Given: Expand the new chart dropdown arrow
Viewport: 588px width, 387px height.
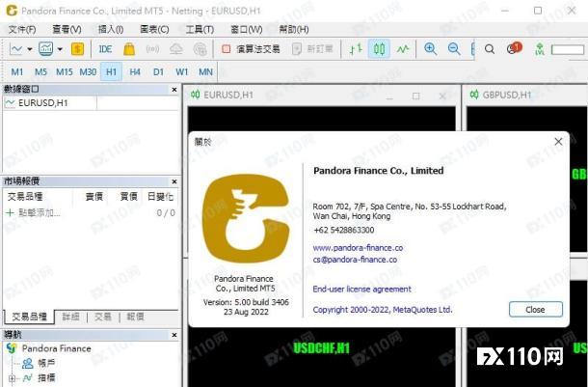Looking at the screenshot, I should pyautogui.click(x=30, y=49).
